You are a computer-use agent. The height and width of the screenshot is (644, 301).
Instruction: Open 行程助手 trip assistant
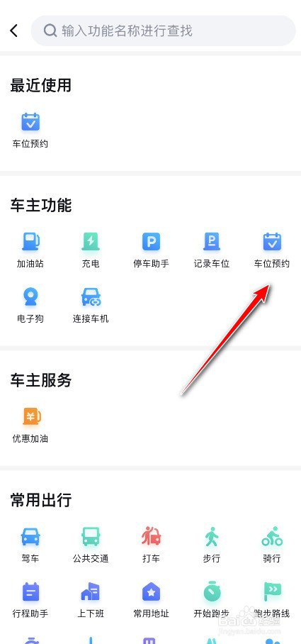[30, 599]
